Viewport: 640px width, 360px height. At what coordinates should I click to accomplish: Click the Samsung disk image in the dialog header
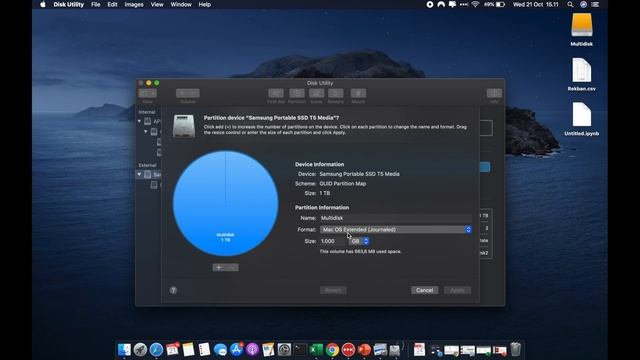[x=184, y=126]
